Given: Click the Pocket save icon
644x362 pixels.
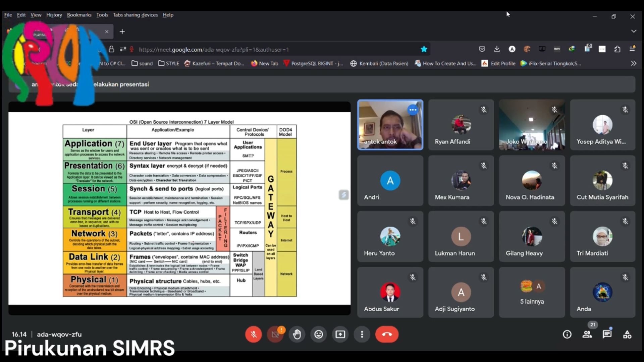Looking at the screenshot, I should [x=482, y=49].
